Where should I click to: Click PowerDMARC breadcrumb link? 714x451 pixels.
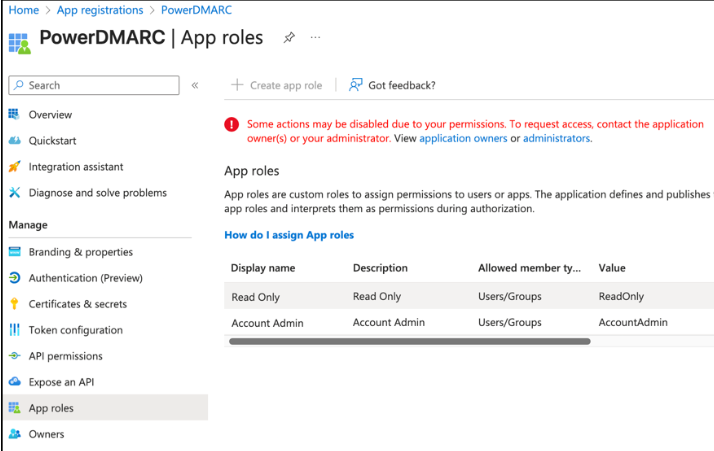[196, 10]
